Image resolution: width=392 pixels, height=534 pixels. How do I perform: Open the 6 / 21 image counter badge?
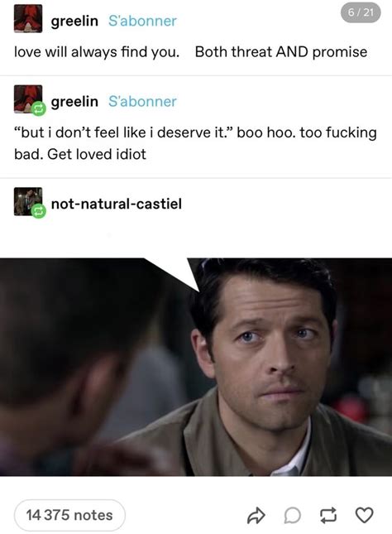tap(361, 12)
